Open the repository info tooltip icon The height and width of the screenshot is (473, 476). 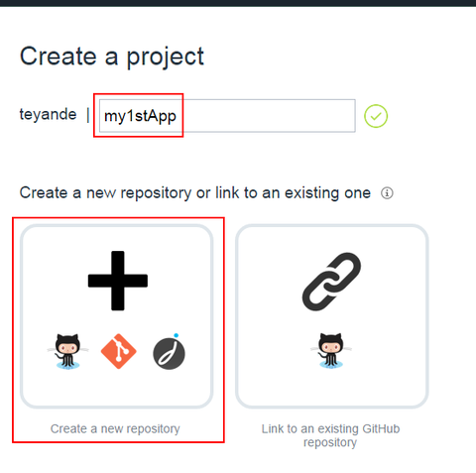click(387, 193)
